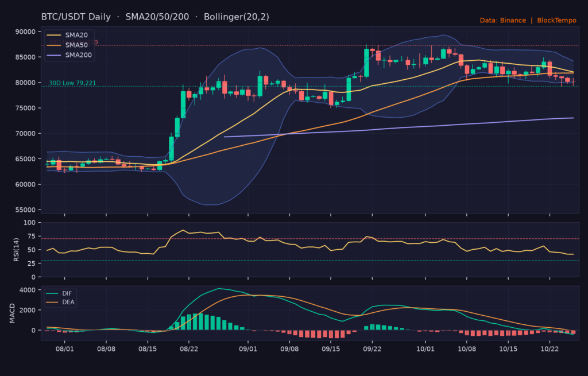Click the 08/08 date label
The height and width of the screenshot is (376, 588).
[106, 349]
